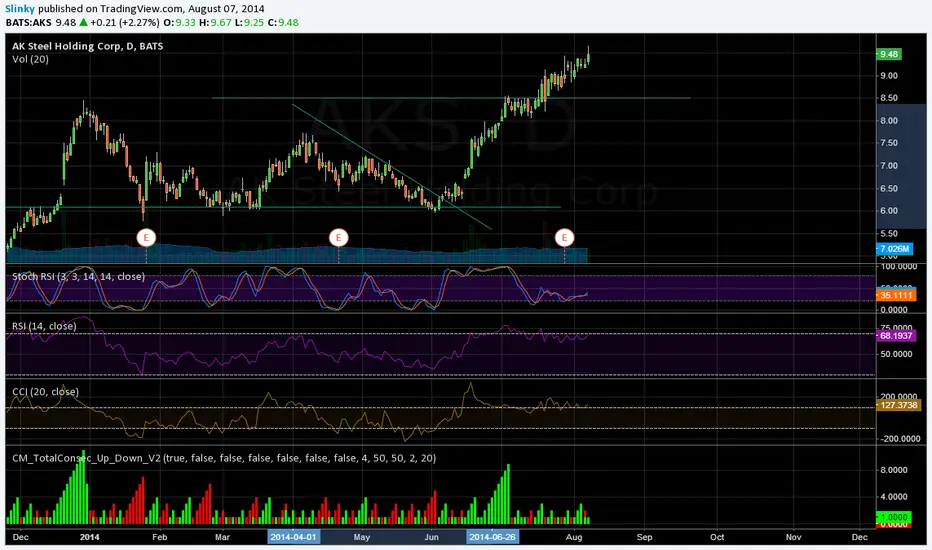
Task: Select the BATS:AKS ticker symbol text
Action: [29, 23]
